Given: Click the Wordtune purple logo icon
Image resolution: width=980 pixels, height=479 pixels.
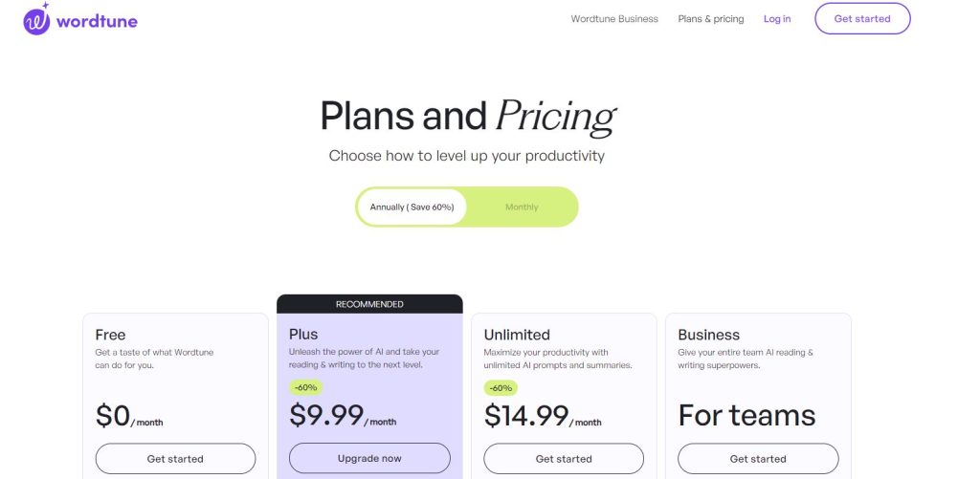Looking at the screenshot, I should point(37,19).
